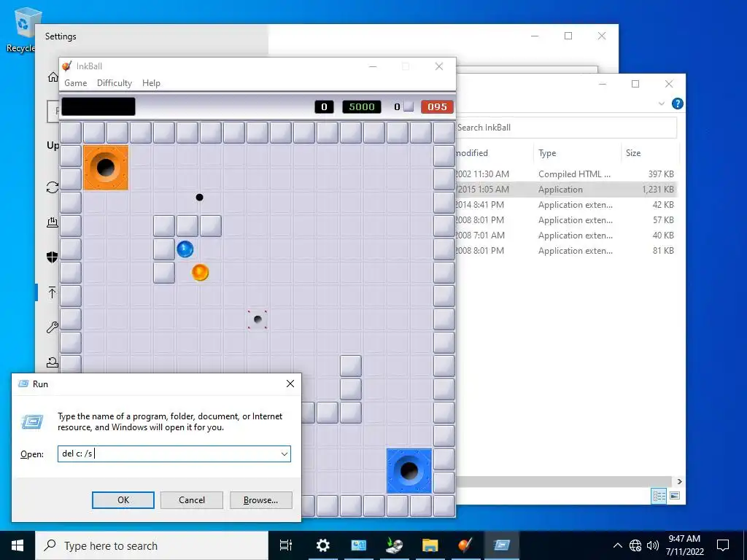747x560 pixels.
Task: Click Explorer horizontal scrollbar right arrow
Action: 679,481
